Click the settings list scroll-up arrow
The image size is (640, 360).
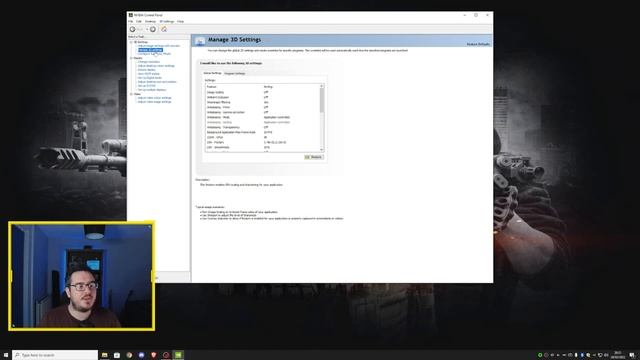click(322, 86)
